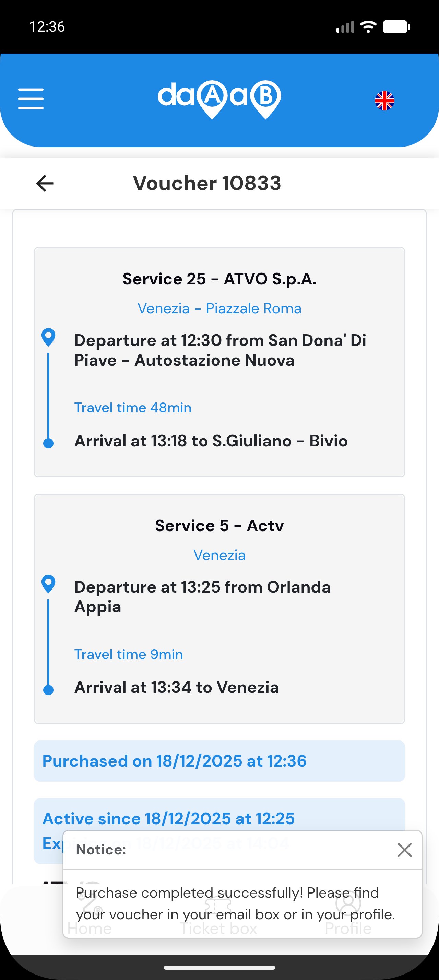Change language via UK flag icon
This screenshot has width=439, height=980.
pos(384,101)
